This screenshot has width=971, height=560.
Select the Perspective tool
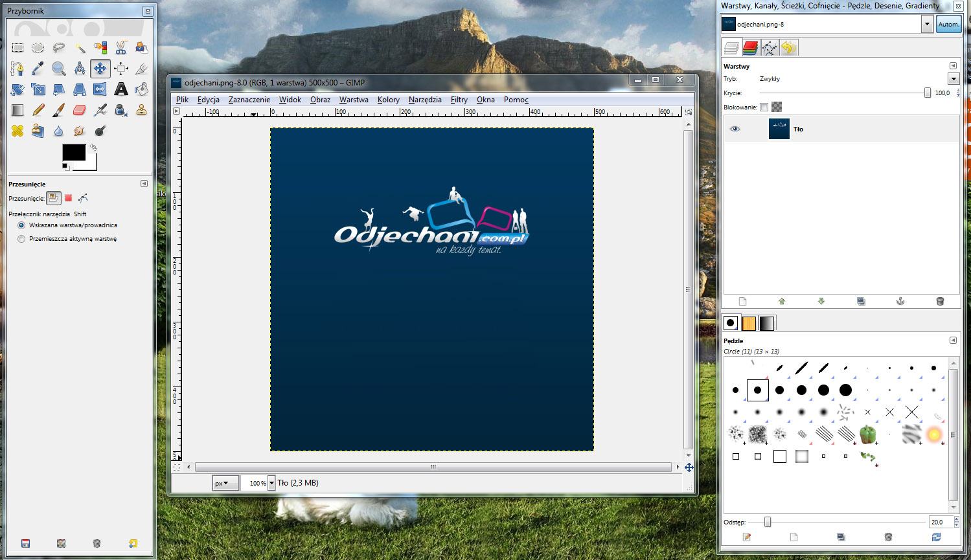coord(80,89)
